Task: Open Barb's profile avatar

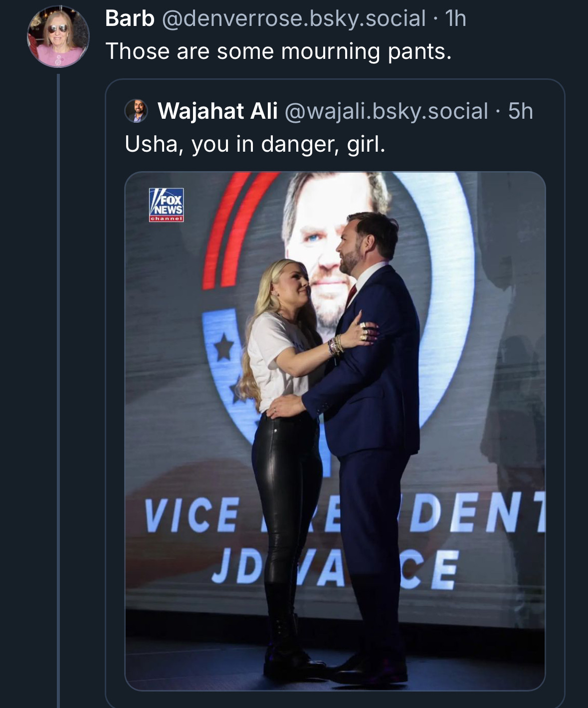Action: tap(58, 37)
